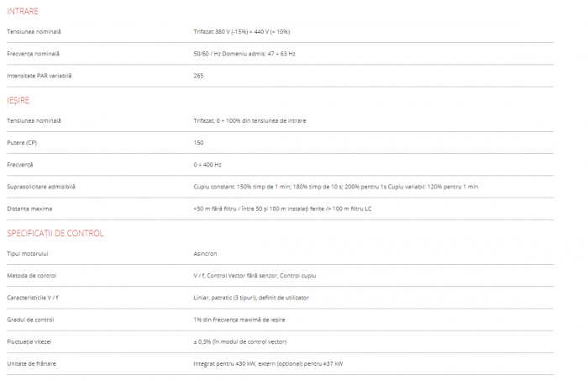Click the IEȘIRE section heading
This screenshot has width=588, height=381.
[x=18, y=100]
